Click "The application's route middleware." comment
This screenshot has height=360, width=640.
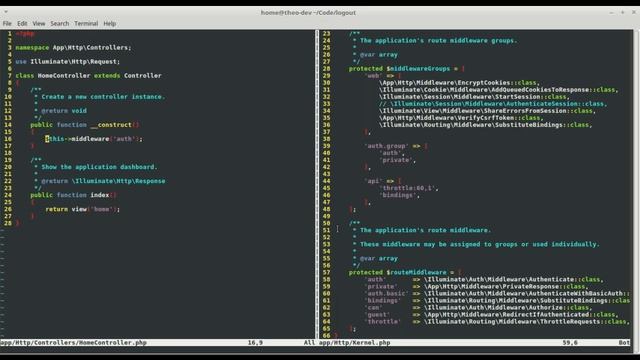point(425,230)
